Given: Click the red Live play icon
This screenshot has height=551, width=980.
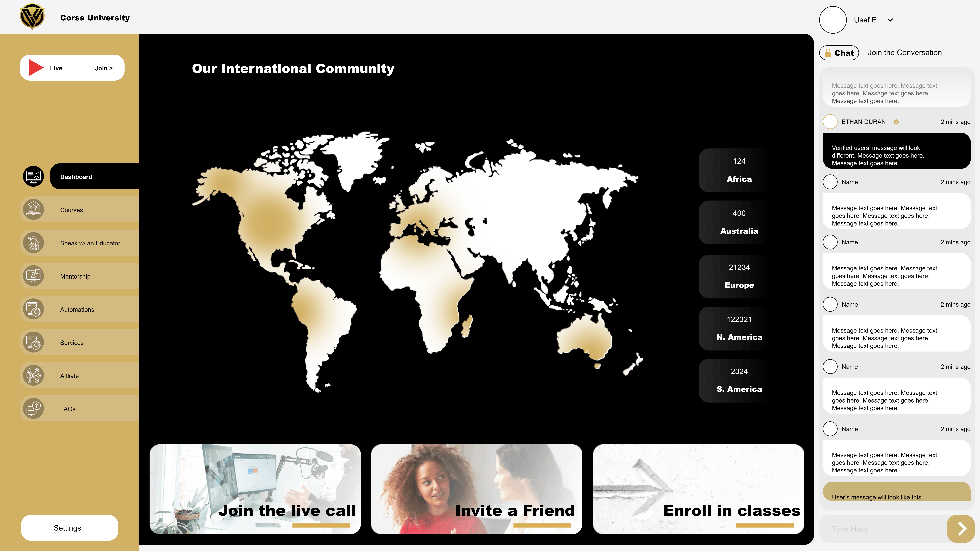Looking at the screenshot, I should [x=36, y=68].
